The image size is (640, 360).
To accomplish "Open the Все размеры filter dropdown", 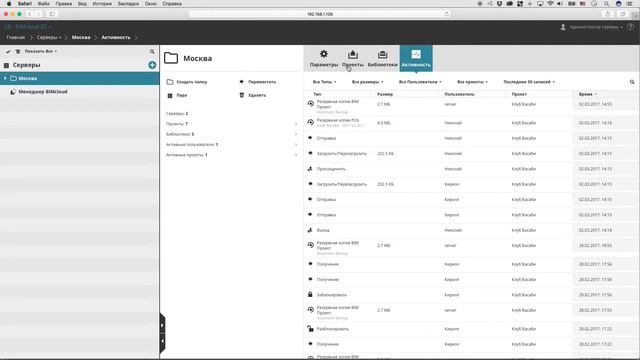I will point(367,82).
